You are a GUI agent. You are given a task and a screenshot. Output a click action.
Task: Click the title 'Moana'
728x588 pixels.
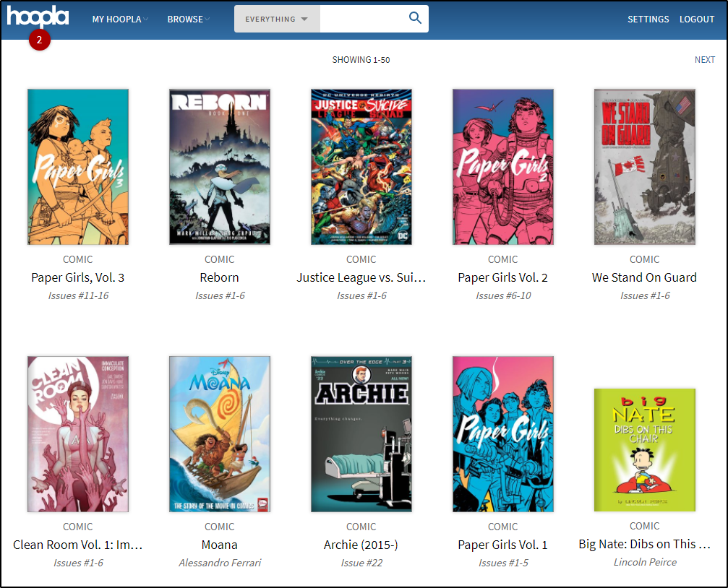pos(220,545)
